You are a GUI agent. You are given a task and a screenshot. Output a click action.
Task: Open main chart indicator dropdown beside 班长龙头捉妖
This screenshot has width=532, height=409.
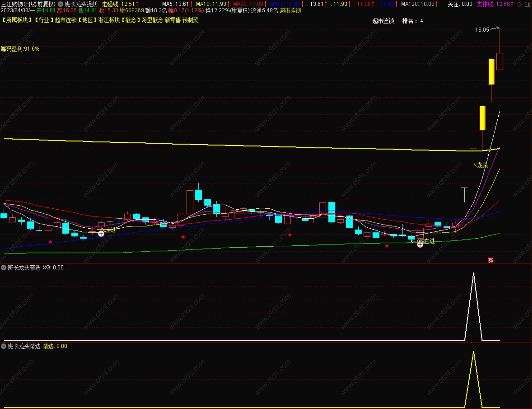coord(61,4)
